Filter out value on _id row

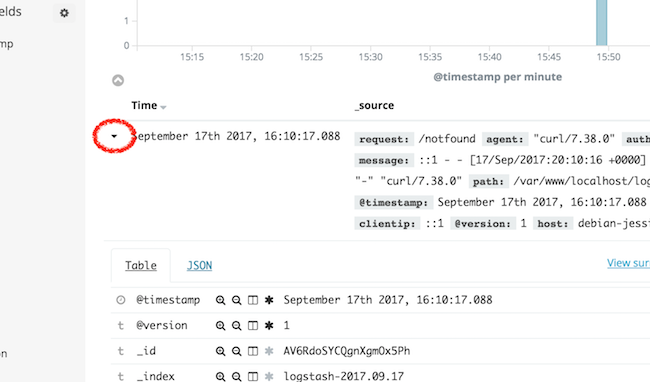point(237,351)
